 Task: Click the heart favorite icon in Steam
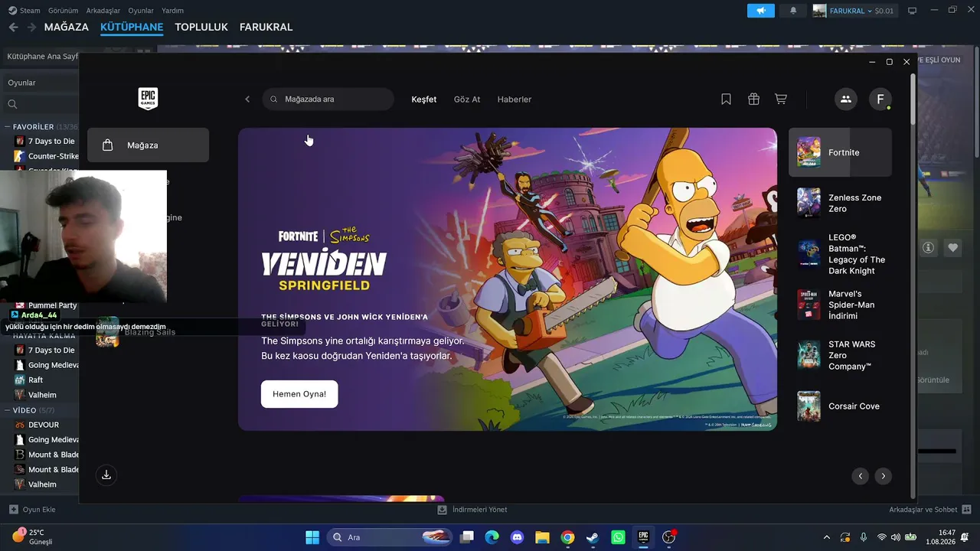(953, 248)
